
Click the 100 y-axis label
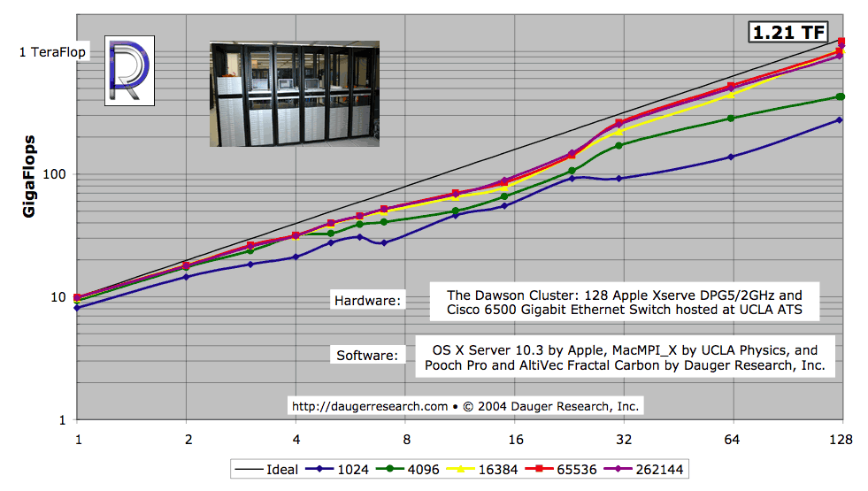pos(54,174)
